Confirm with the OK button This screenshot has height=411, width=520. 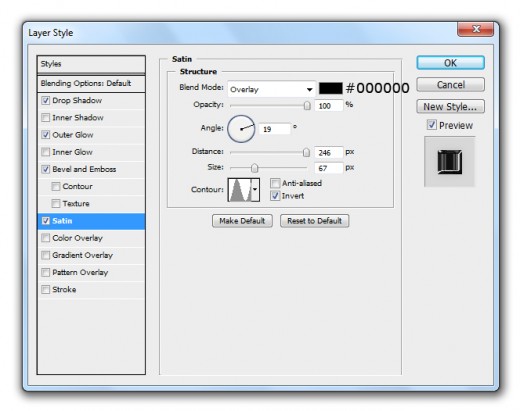point(450,63)
